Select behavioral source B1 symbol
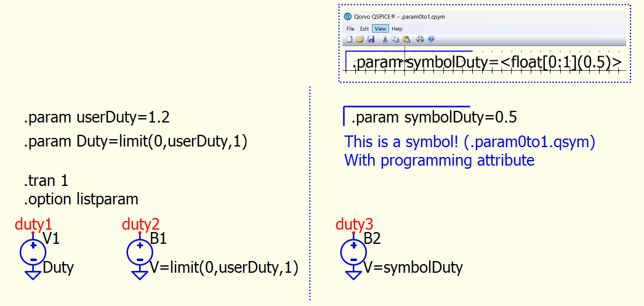 click(x=140, y=251)
